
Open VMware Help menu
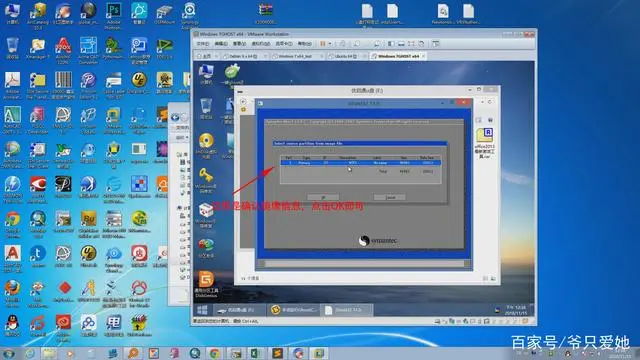coord(304,44)
